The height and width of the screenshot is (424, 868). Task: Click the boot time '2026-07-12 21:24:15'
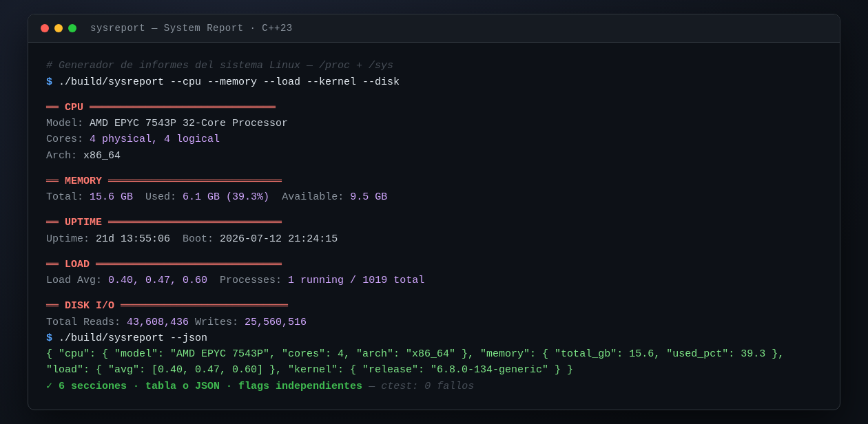click(x=279, y=239)
